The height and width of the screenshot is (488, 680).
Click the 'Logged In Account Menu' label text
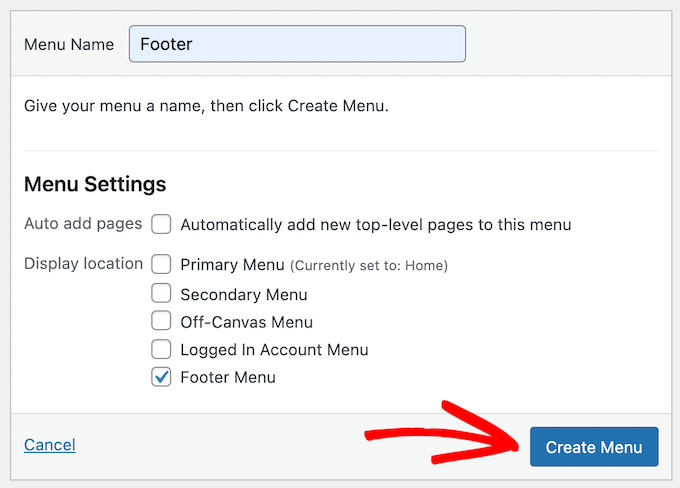274,350
